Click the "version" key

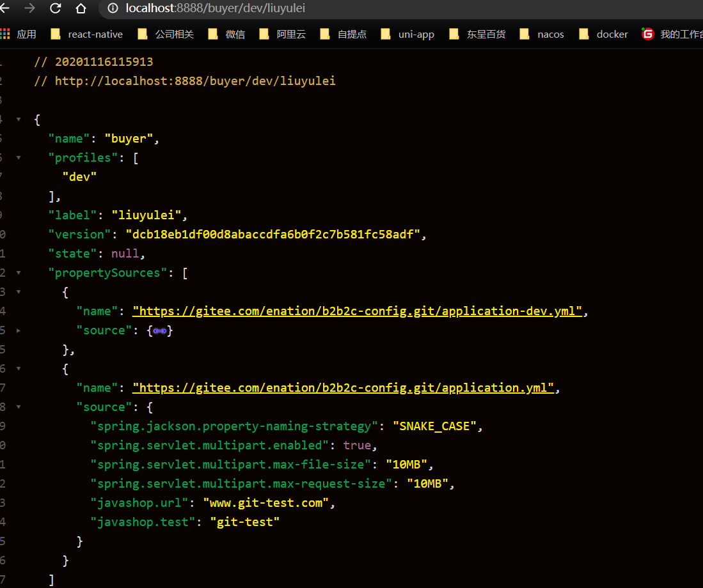[x=79, y=235]
